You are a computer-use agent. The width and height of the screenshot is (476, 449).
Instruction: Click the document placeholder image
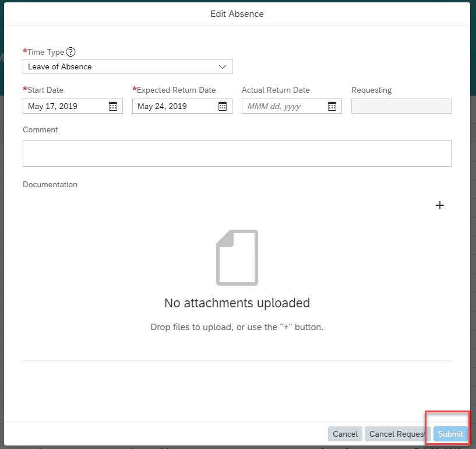click(x=237, y=258)
